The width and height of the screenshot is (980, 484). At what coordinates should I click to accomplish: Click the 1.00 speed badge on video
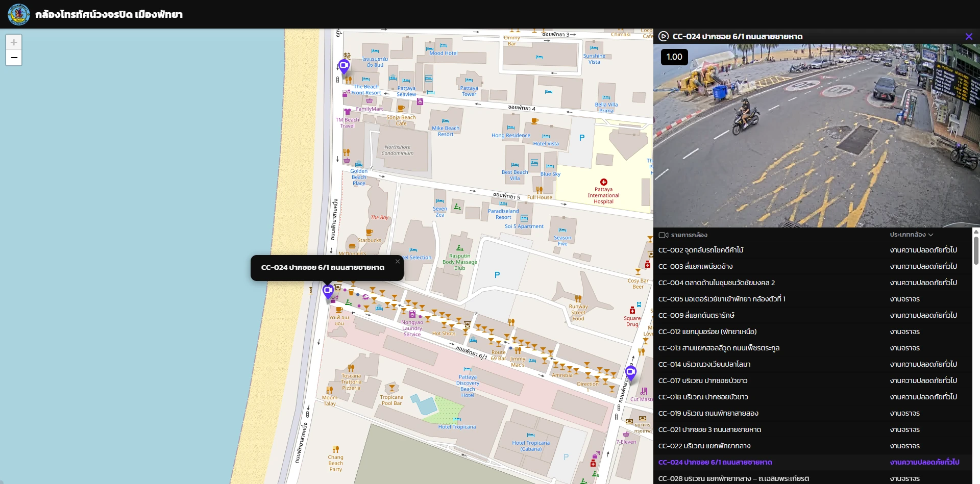[674, 57]
